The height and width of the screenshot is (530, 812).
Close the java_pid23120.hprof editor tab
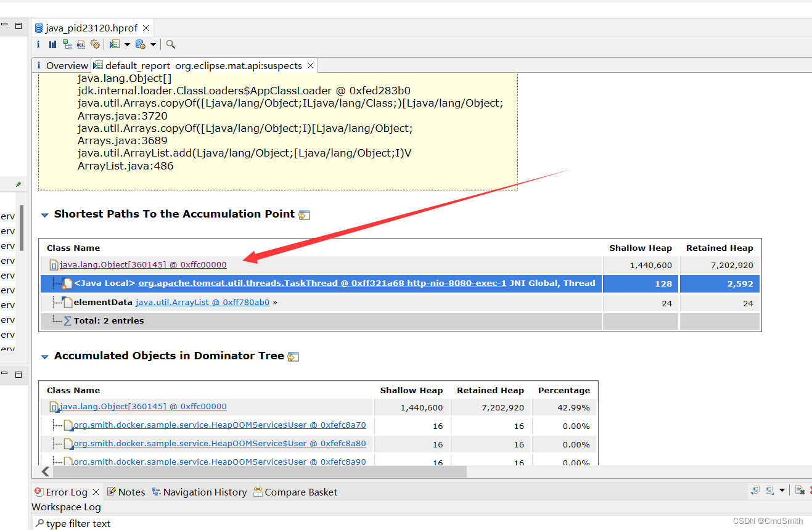[146, 28]
